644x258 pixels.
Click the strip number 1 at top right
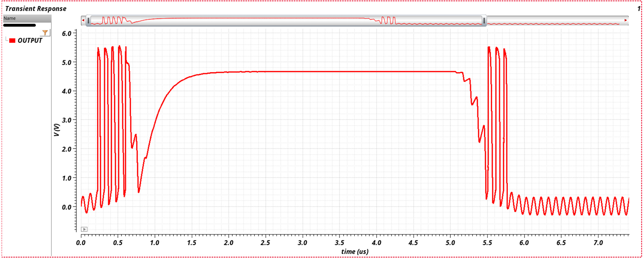pyautogui.click(x=638, y=8)
